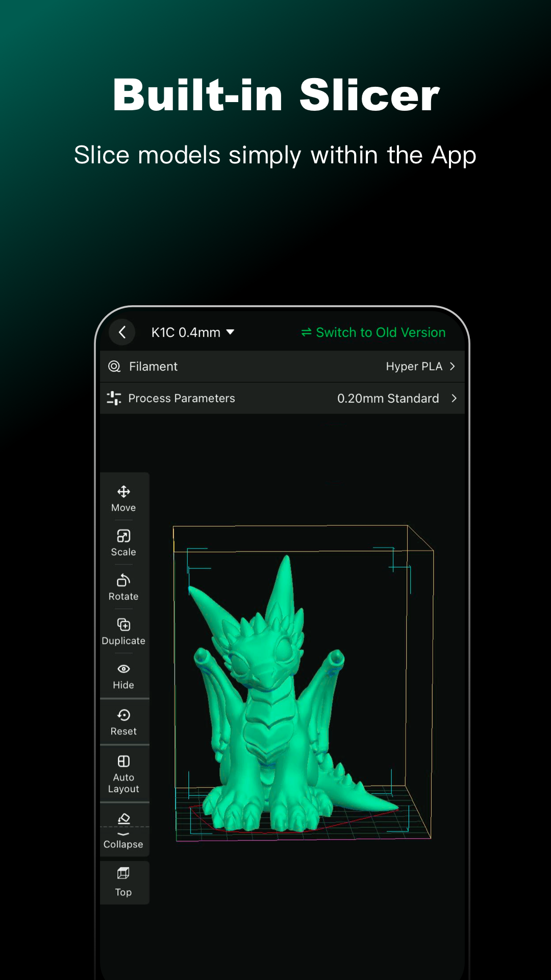551x980 pixels.
Task: Select the Rotate tool
Action: 123,587
